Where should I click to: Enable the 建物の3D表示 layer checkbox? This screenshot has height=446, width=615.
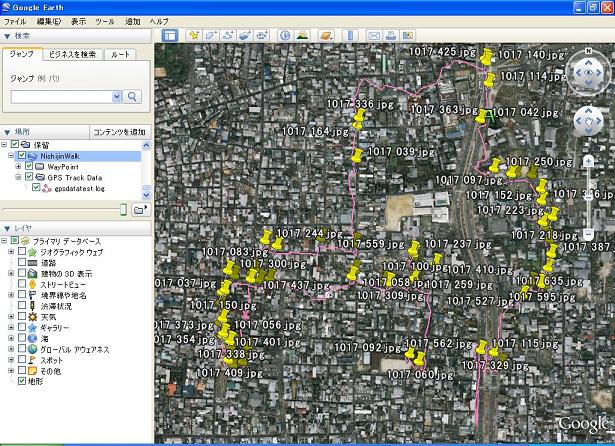click(22, 273)
